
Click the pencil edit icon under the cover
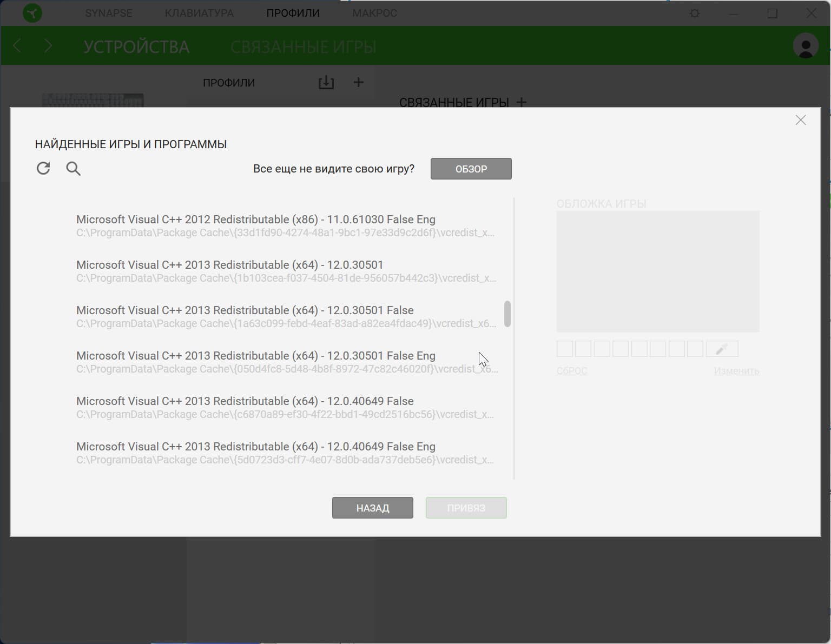(722, 349)
